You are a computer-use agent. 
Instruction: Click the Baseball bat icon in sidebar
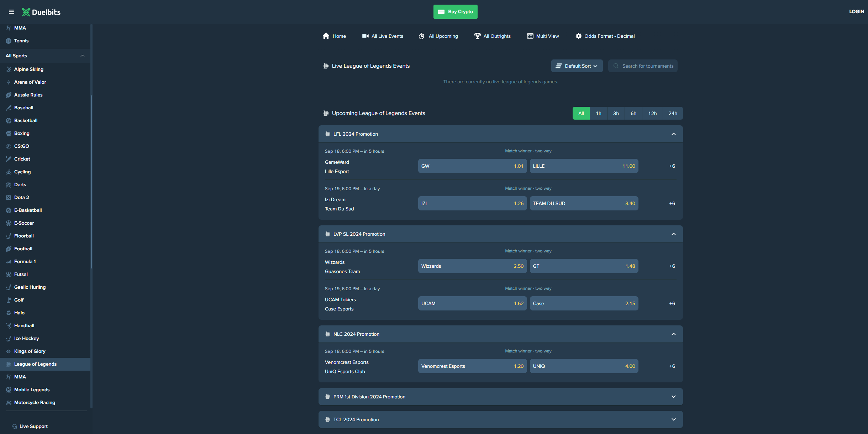9,108
